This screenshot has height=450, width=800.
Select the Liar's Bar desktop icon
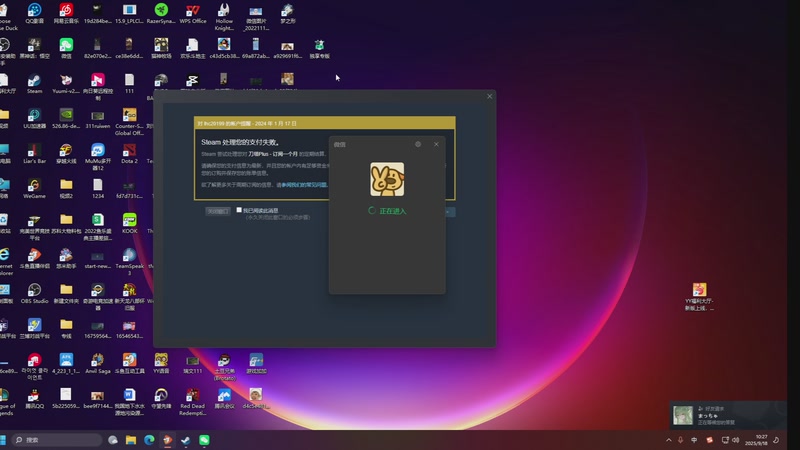coord(34,154)
